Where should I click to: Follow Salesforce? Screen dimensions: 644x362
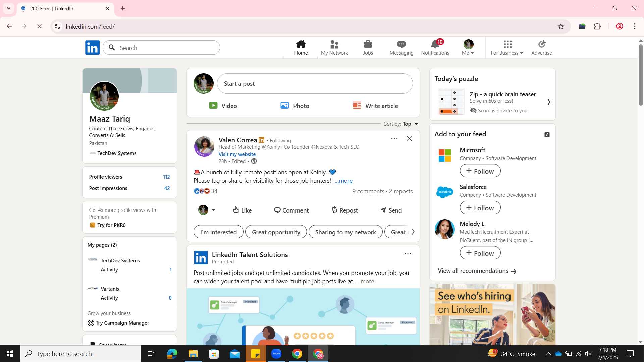(480, 208)
